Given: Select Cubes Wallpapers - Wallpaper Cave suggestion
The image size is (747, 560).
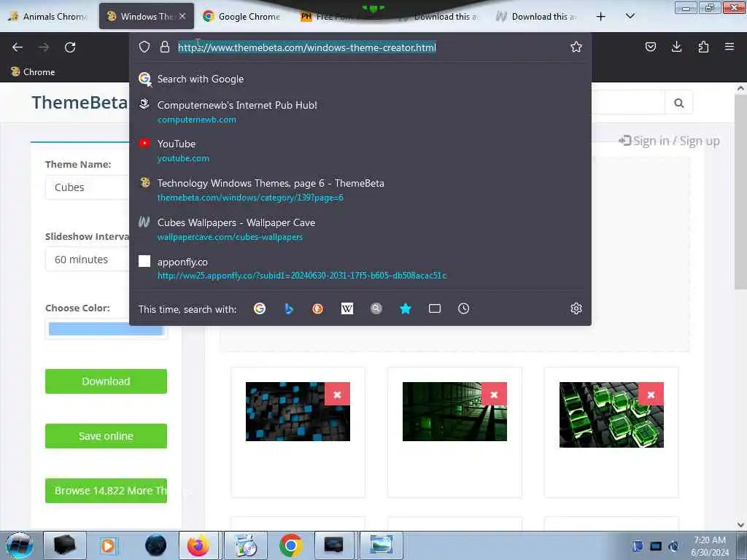Looking at the screenshot, I should (360, 229).
